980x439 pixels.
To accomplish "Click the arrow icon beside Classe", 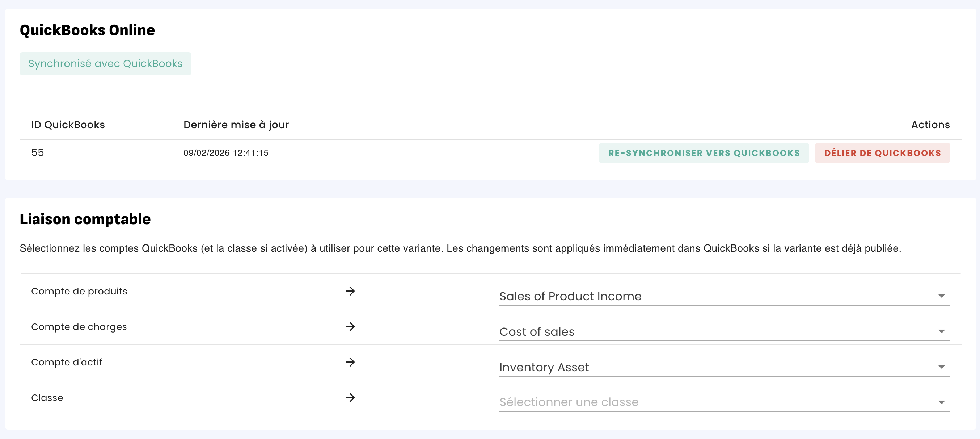I will (350, 397).
